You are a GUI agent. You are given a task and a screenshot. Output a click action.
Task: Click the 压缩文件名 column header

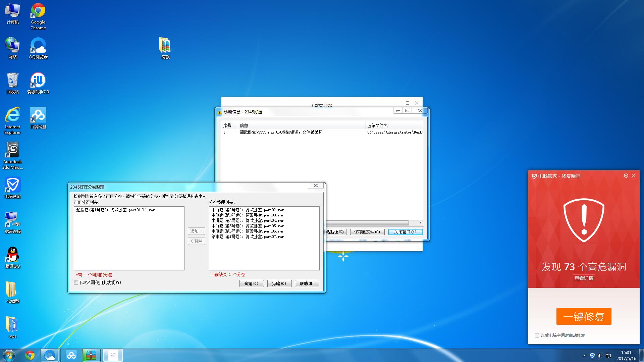click(x=394, y=125)
